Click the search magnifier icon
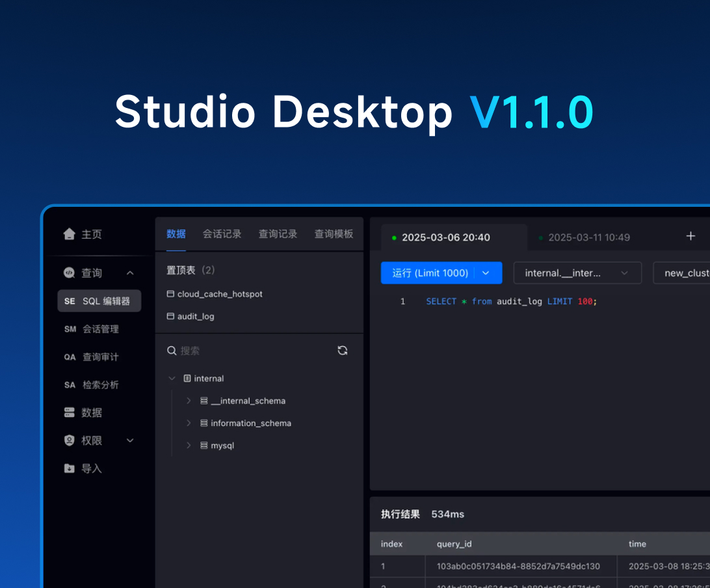710x588 pixels. [x=172, y=351]
